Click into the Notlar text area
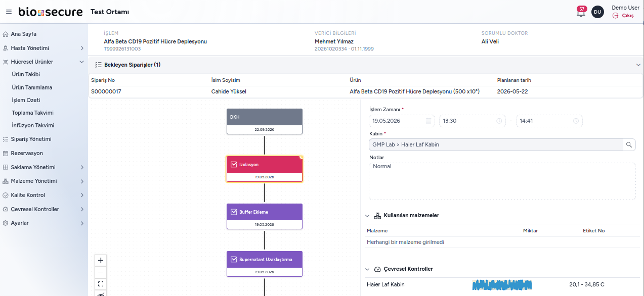 [502, 181]
